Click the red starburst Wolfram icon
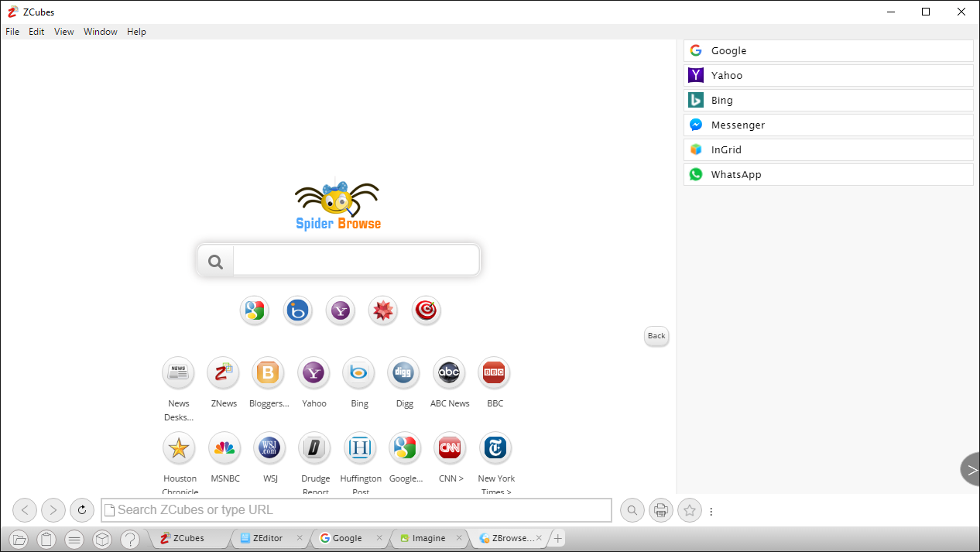The height and width of the screenshot is (552, 980). (x=383, y=310)
